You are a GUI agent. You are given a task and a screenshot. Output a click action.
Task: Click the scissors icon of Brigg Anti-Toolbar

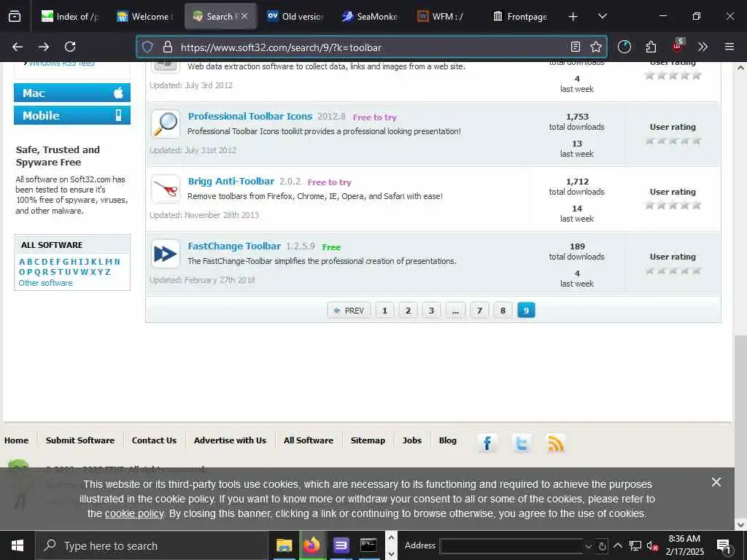click(166, 189)
